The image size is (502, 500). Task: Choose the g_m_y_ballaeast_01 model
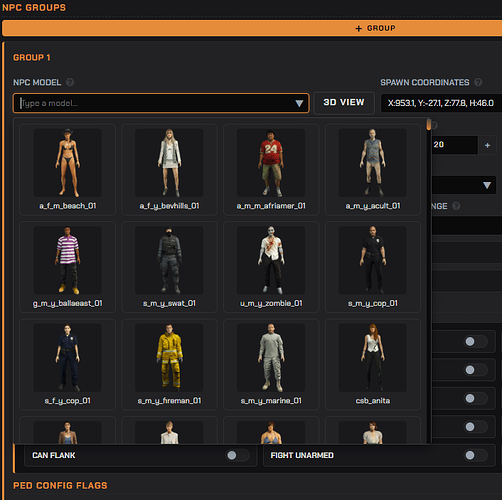click(x=68, y=267)
